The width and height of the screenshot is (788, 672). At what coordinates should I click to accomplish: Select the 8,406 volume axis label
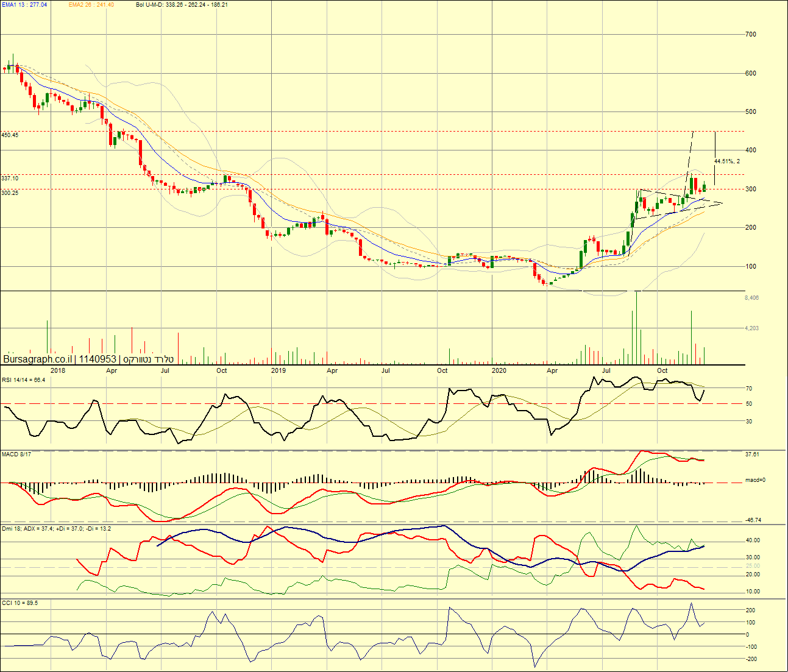click(x=751, y=297)
